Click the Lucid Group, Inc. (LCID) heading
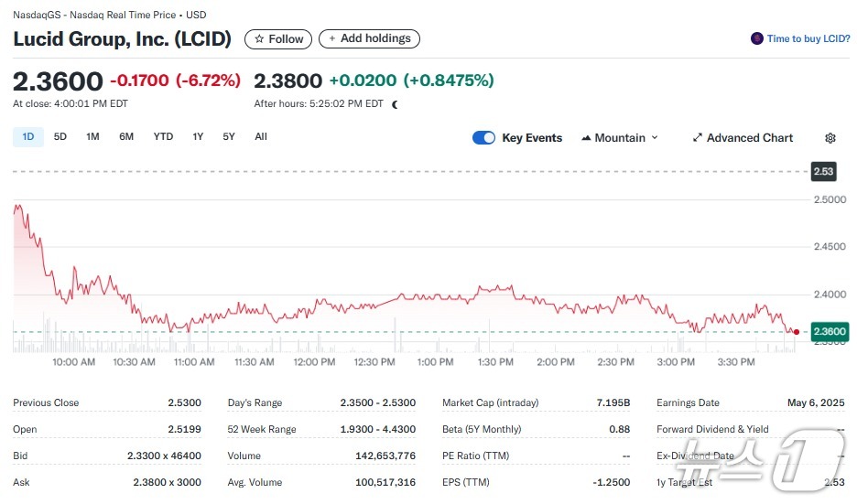The height and width of the screenshot is (504, 857). pyautogui.click(x=122, y=38)
